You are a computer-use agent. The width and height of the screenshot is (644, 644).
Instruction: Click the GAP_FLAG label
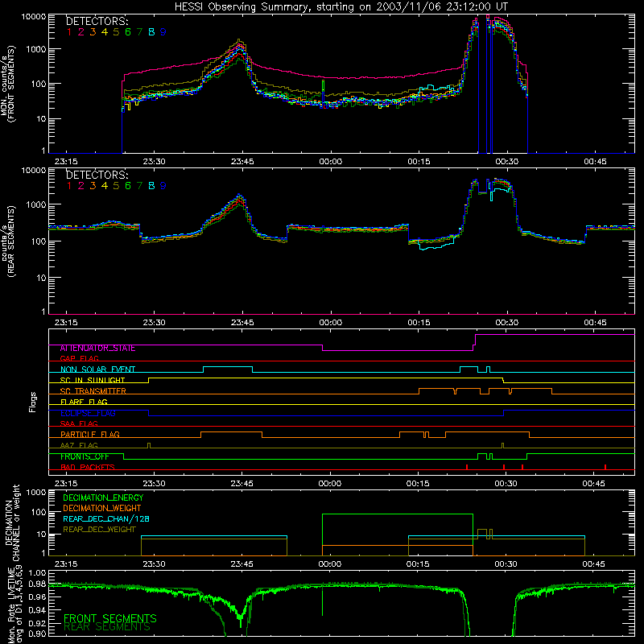coord(79,358)
